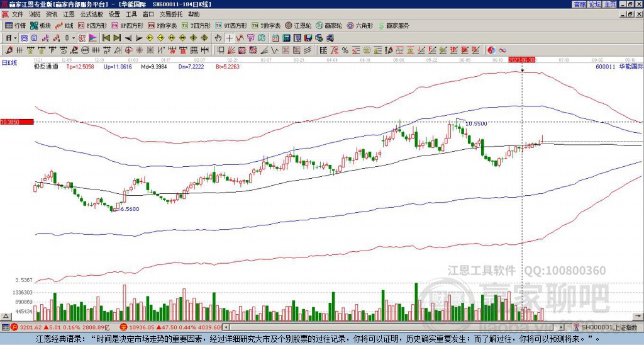Open the 帮助 menu
This screenshot has height=345, width=644.
click(194, 14)
